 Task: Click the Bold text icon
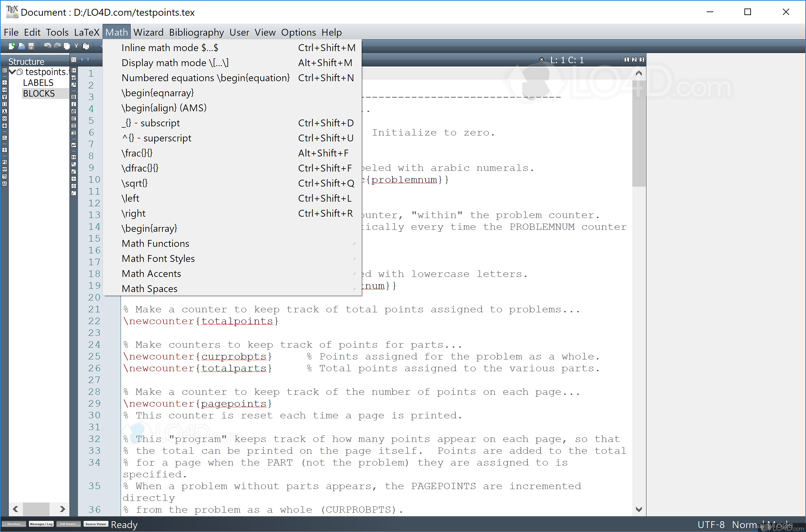pos(74,97)
